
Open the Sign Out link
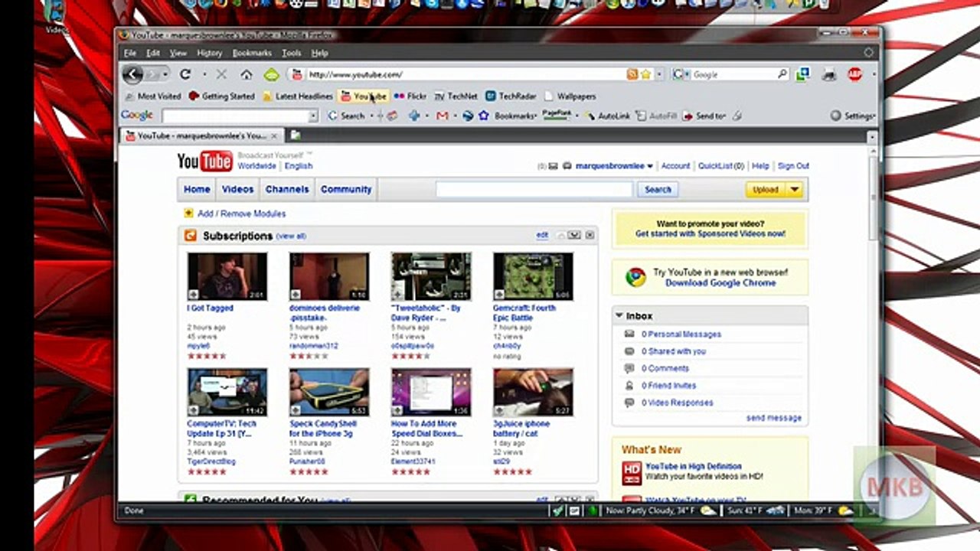793,166
